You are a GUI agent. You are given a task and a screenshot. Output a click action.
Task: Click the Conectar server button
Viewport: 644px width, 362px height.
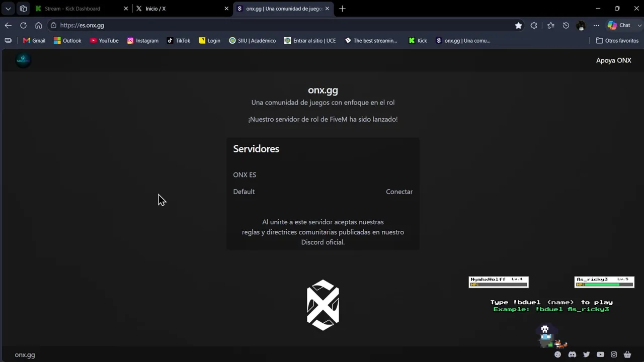tap(399, 192)
